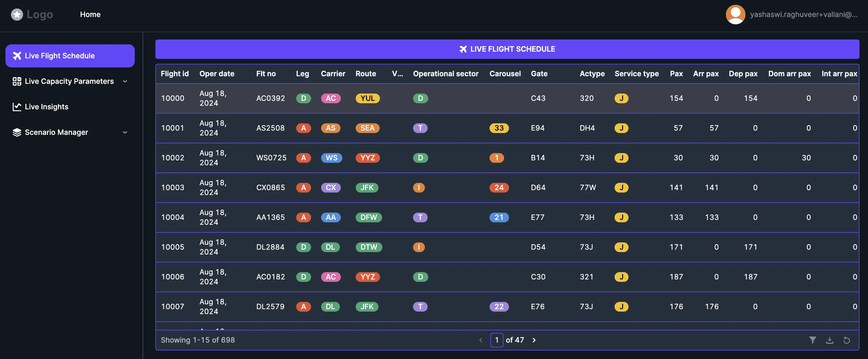This screenshot has width=868, height=359.
Task: Click the Scenario Manager layers icon
Action: (x=17, y=132)
